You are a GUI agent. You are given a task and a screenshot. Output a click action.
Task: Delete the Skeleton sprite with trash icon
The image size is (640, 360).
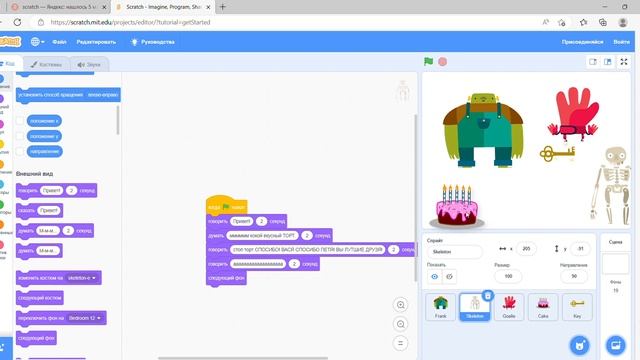click(x=488, y=296)
